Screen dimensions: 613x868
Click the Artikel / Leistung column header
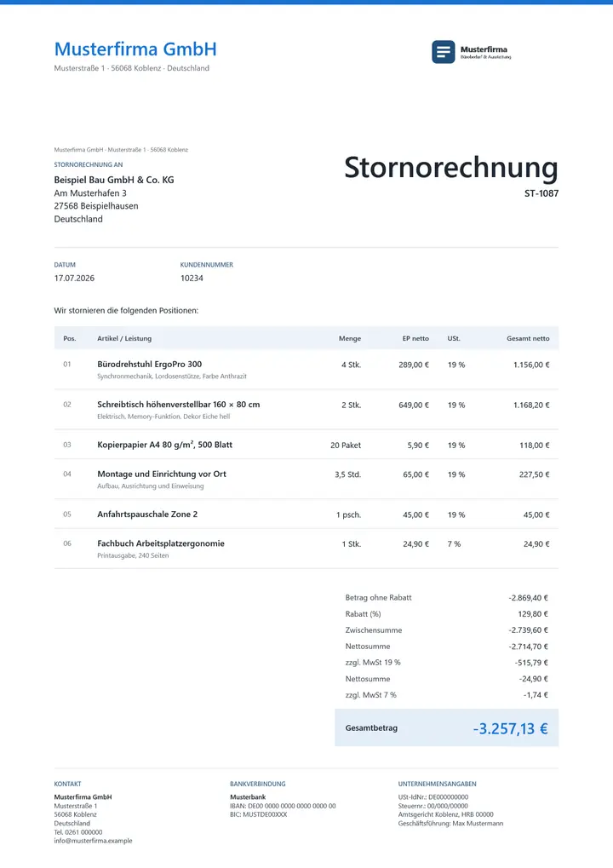(x=124, y=338)
